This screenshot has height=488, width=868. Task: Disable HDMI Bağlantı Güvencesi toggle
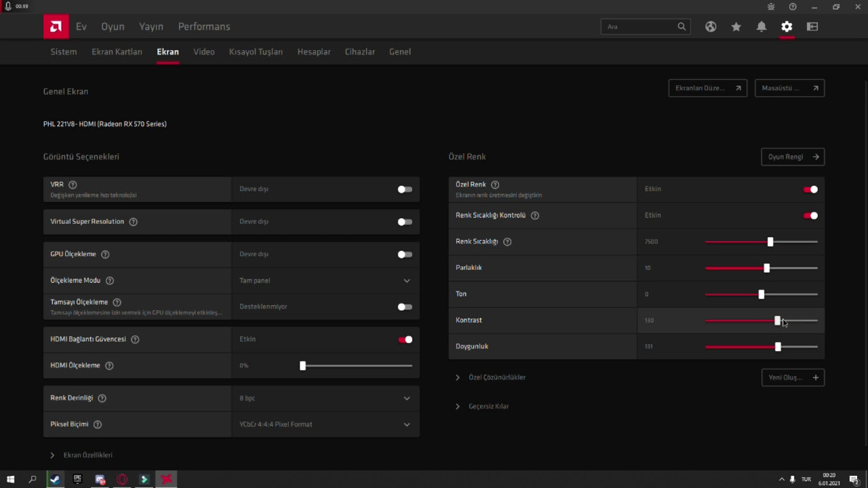tap(405, 340)
